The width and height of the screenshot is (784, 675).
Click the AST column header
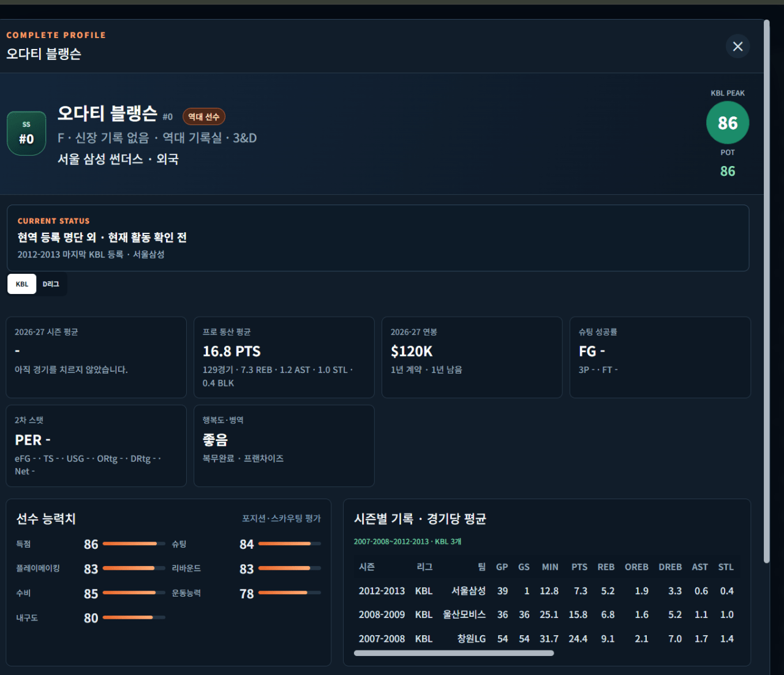699,567
